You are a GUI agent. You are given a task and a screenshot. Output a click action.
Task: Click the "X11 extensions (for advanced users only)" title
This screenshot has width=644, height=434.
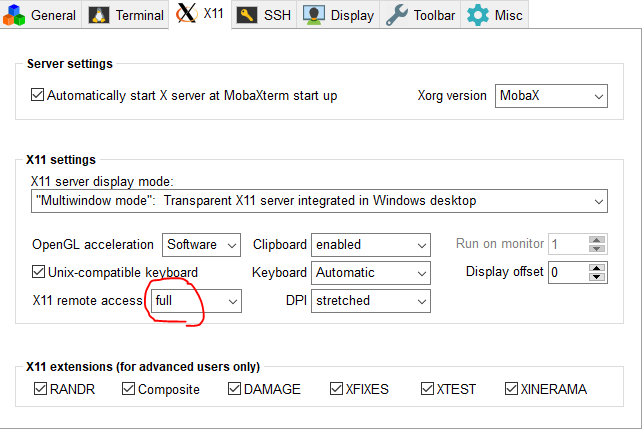point(143,366)
